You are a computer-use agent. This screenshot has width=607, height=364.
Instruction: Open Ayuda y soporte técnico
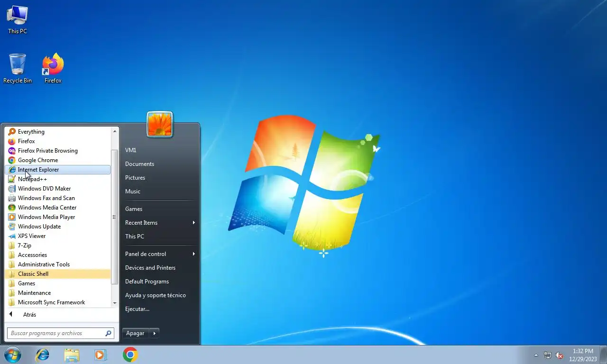tap(159, 295)
